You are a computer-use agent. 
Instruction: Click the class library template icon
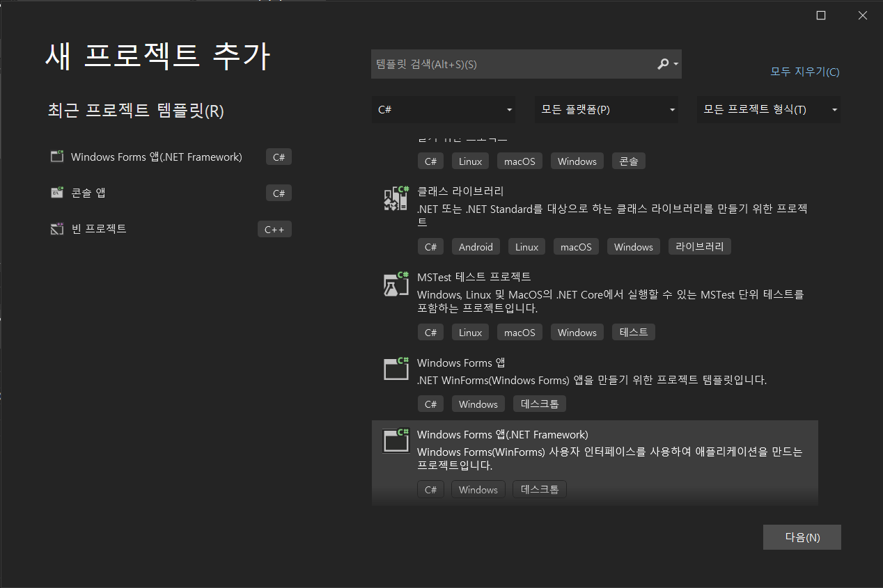(396, 198)
